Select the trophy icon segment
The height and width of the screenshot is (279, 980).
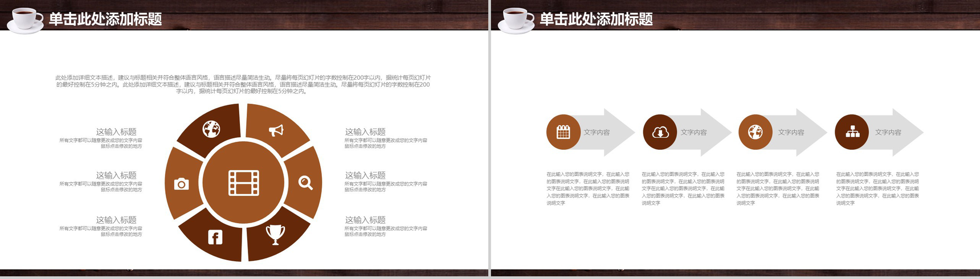(x=275, y=234)
